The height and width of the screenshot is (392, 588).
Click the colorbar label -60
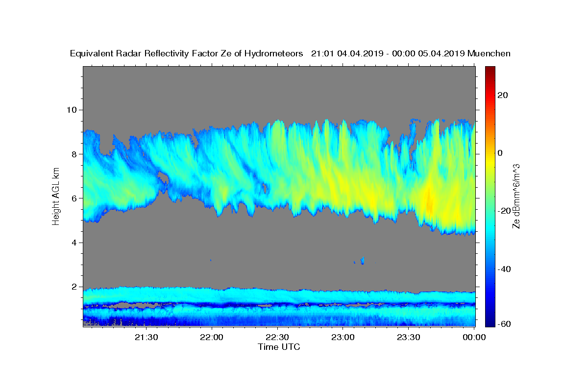(505, 324)
